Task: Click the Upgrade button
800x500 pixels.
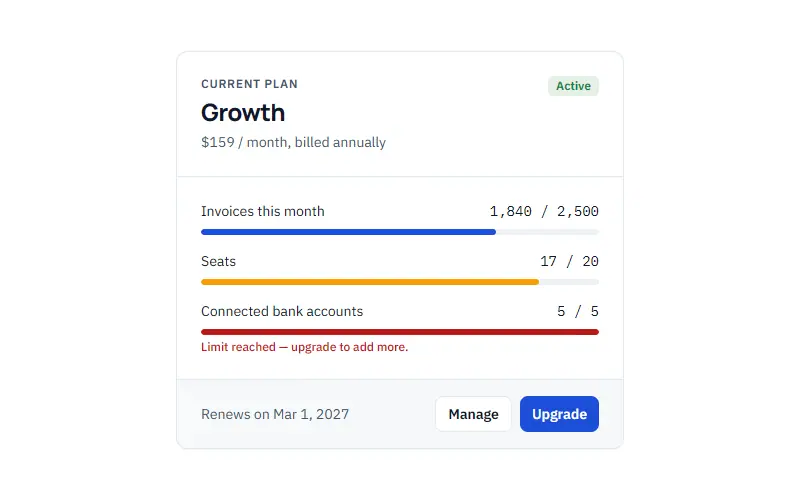Action: [559, 414]
